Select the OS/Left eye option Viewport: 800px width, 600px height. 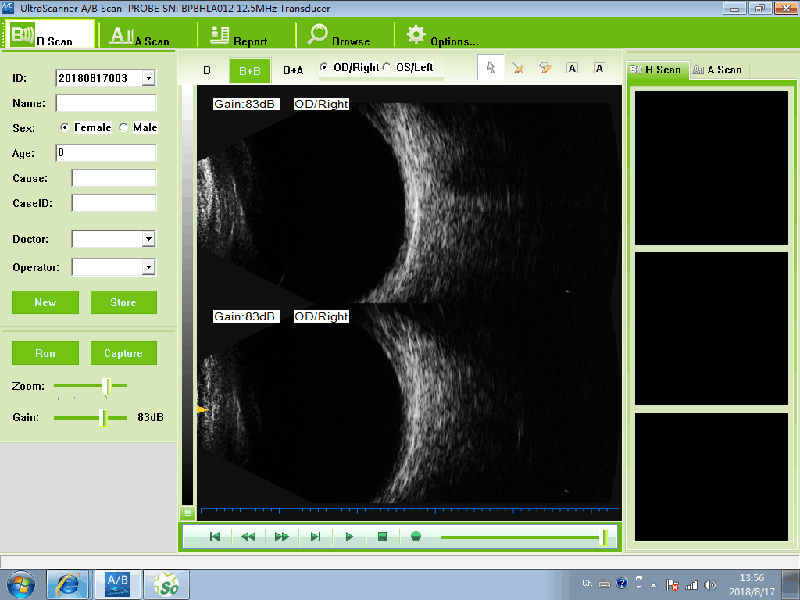[388, 67]
